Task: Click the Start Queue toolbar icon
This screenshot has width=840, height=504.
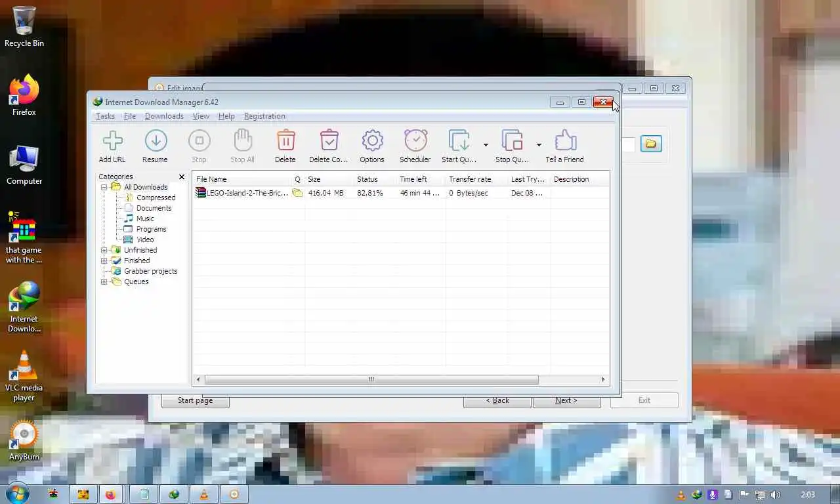Action: coord(459,146)
